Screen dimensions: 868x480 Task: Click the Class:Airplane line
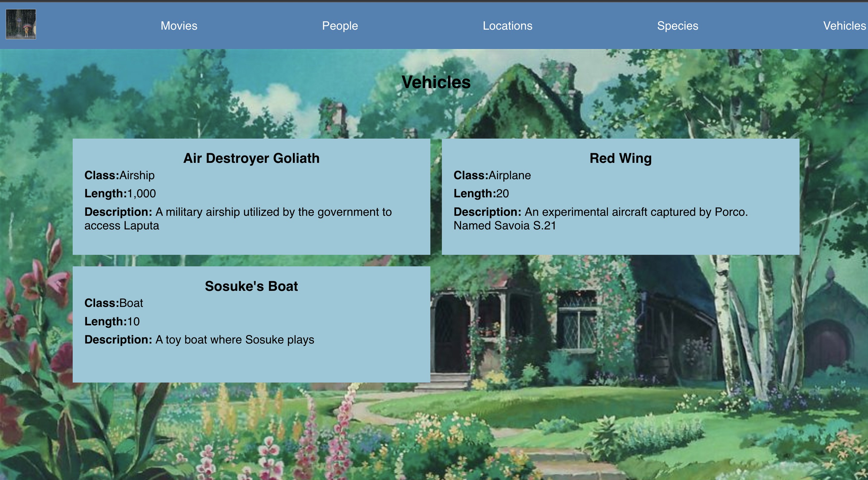point(492,175)
